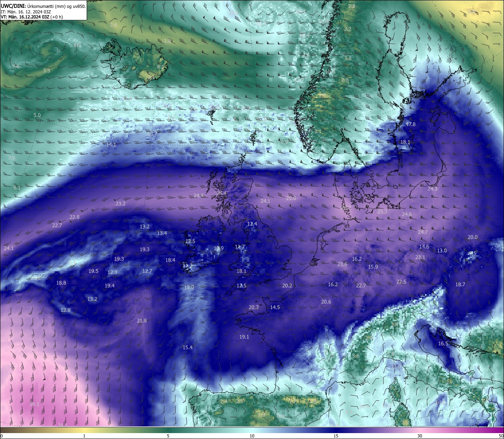Image resolution: width=504 pixels, height=439 pixels.
Task: Click the 20.2 value on the map
Action: coord(287,285)
